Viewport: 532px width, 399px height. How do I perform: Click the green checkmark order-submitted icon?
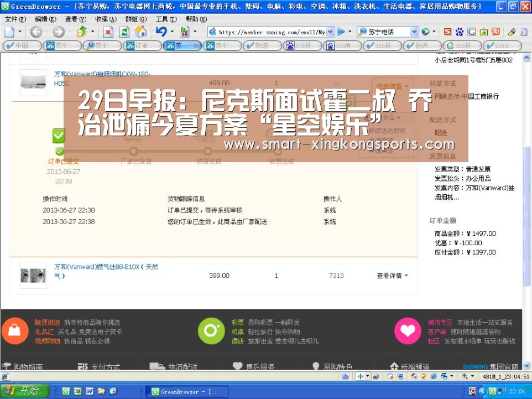59,136
